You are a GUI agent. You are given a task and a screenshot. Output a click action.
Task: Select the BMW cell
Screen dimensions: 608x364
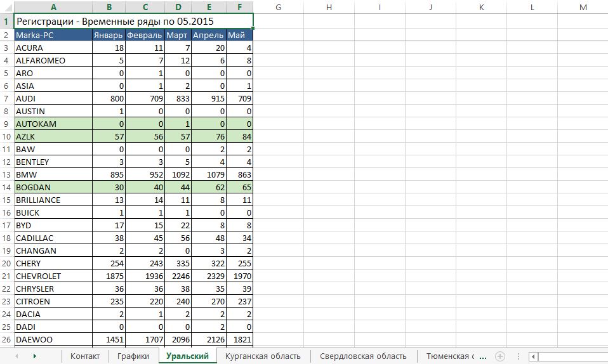tap(53, 174)
